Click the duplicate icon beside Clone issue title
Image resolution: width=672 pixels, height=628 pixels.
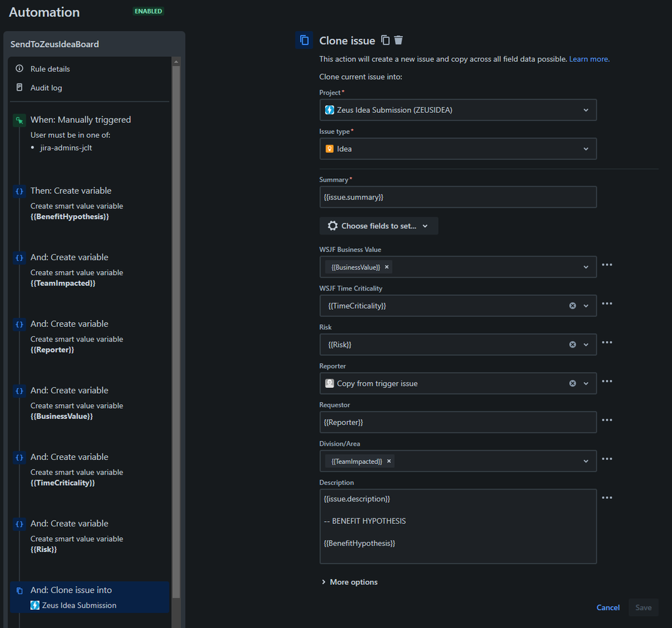pos(385,40)
